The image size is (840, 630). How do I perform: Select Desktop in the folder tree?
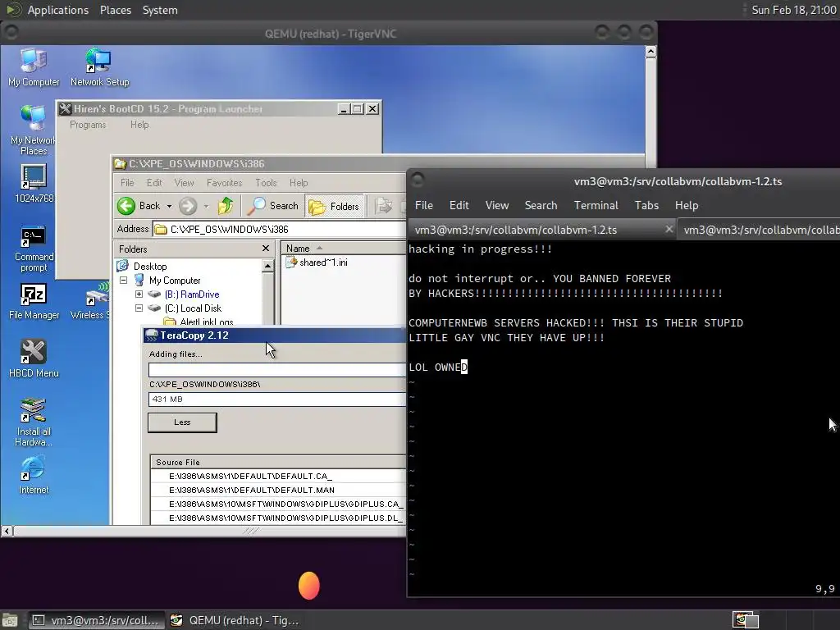click(x=150, y=267)
